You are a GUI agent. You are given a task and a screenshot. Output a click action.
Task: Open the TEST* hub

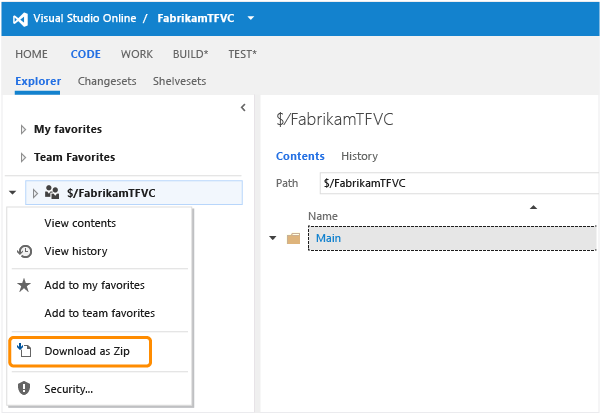point(243,54)
